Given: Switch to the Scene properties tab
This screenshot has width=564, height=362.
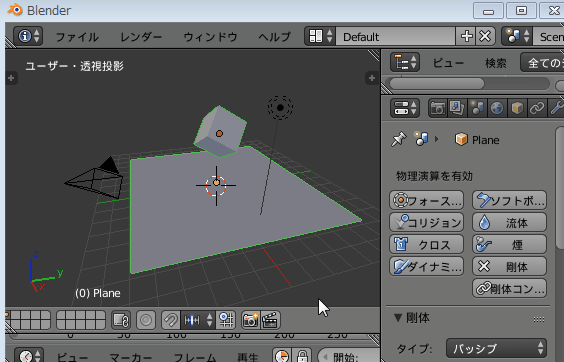Looking at the screenshot, I should 477,108.
